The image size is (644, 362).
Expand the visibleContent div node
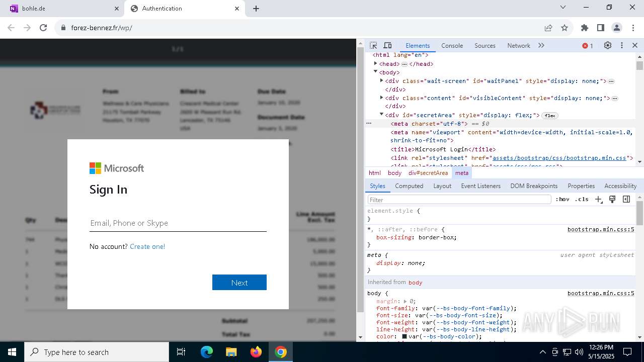381,98
